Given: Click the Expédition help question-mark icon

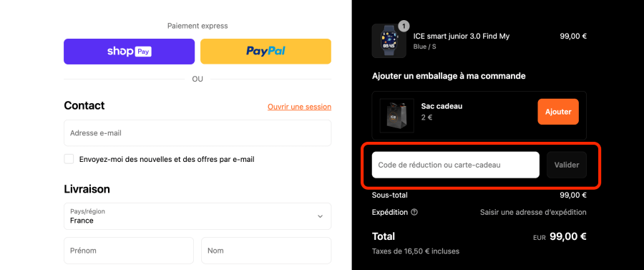Looking at the screenshot, I should click(414, 213).
